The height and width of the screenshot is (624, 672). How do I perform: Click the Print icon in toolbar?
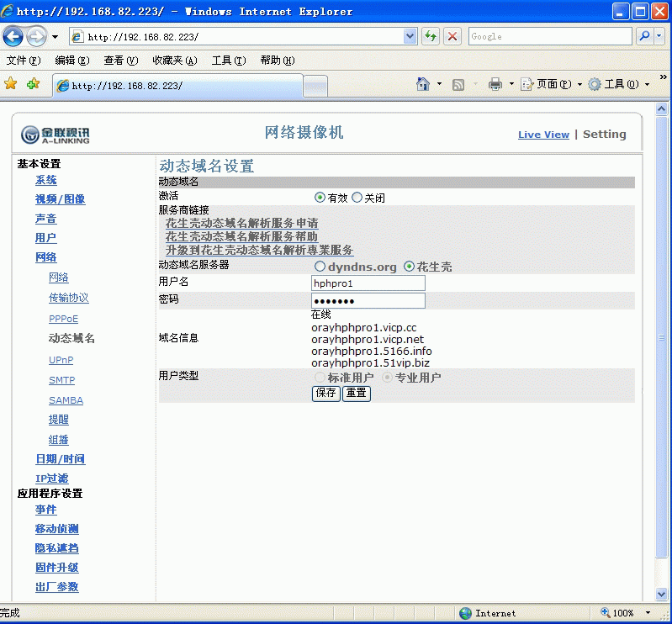tap(495, 84)
